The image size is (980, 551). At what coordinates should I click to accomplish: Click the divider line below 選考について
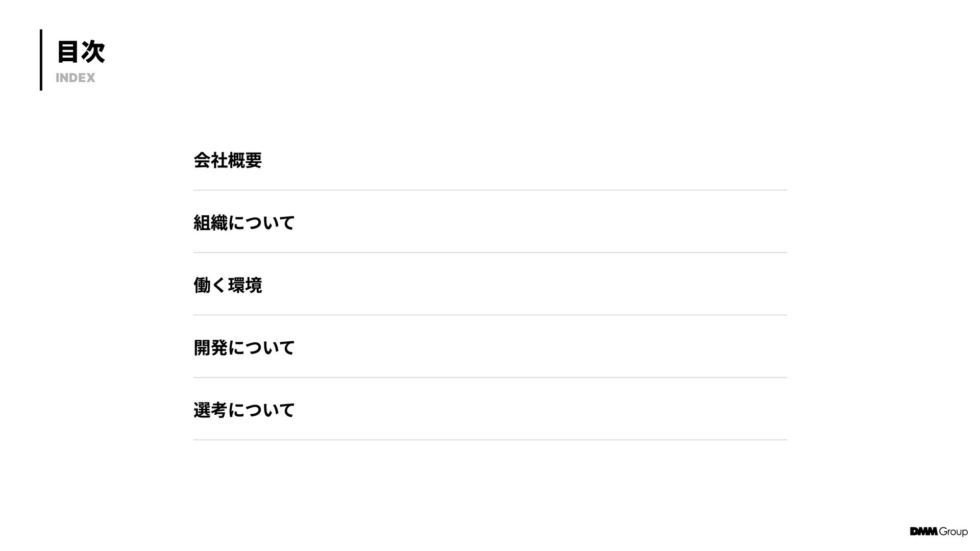pos(490,440)
